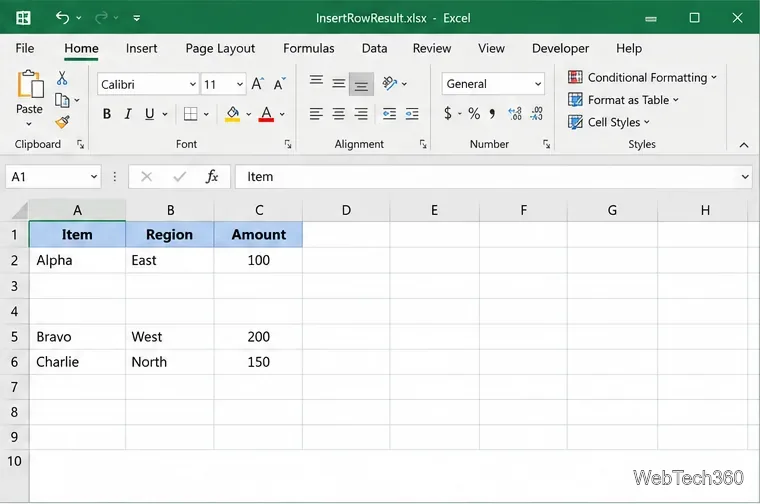
Task: Open the Borders dropdown arrow
Action: point(206,114)
